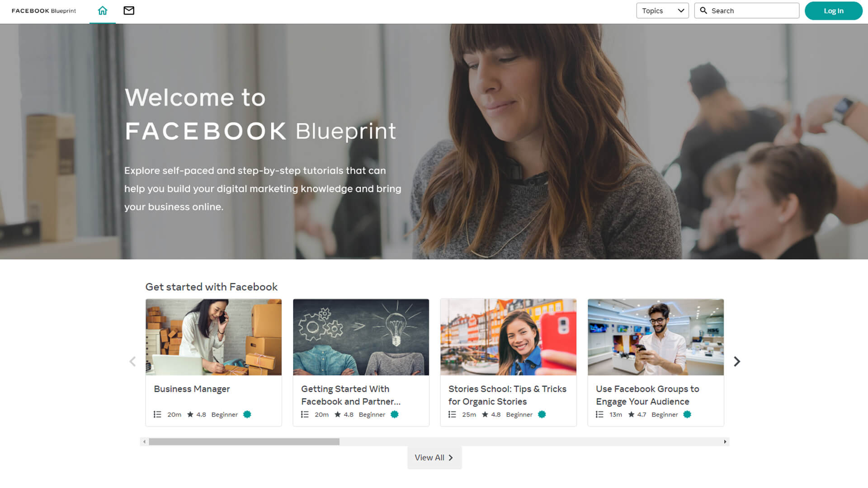Screen dimensions: 868x488
Task: Click Beginner label on Business Manager card
Action: point(224,414)
